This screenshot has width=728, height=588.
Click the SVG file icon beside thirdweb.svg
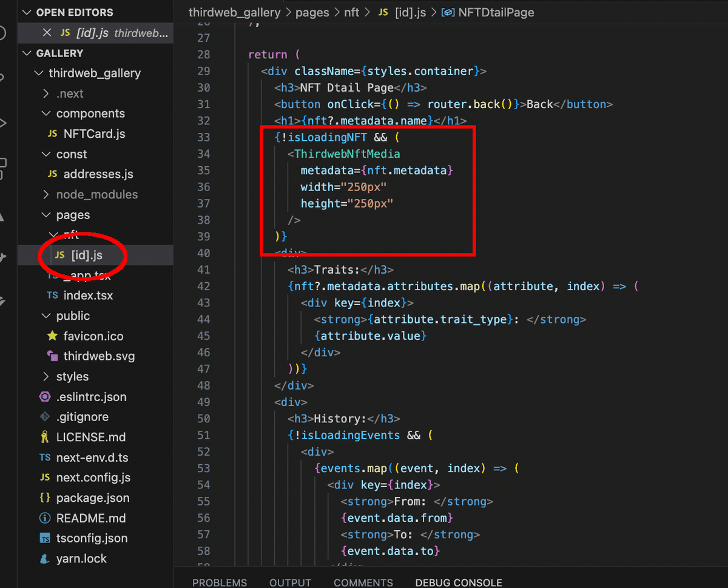pos(52,356)
